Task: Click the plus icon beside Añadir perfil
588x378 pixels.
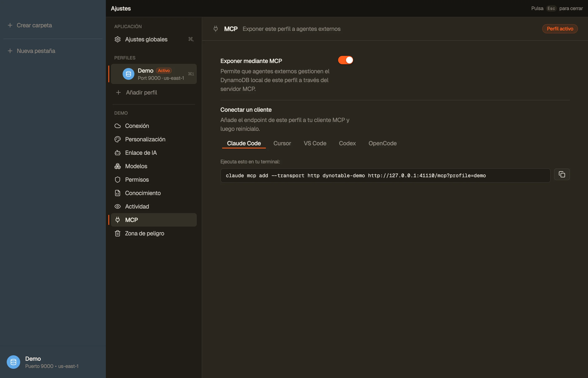Action: (x=118, y=93)
